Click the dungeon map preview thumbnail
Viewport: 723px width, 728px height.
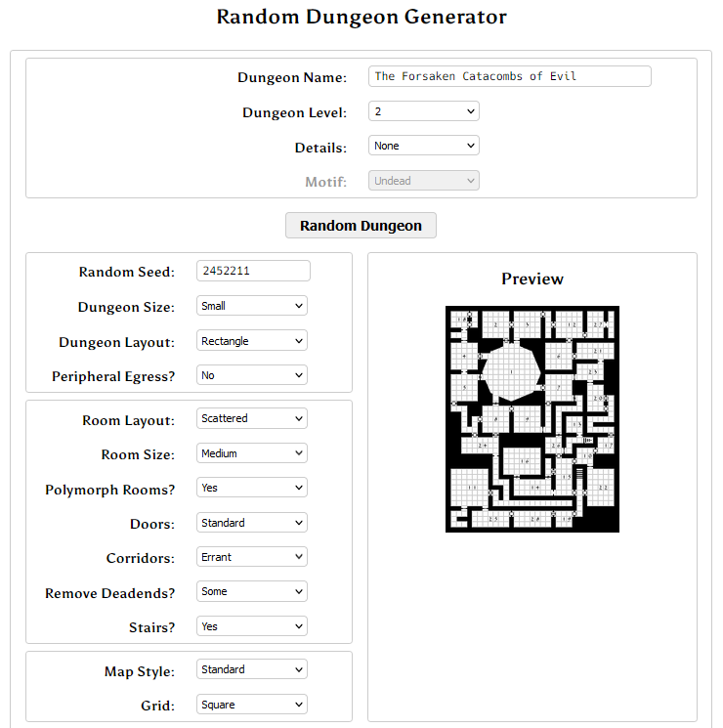(x=532, y=419)
